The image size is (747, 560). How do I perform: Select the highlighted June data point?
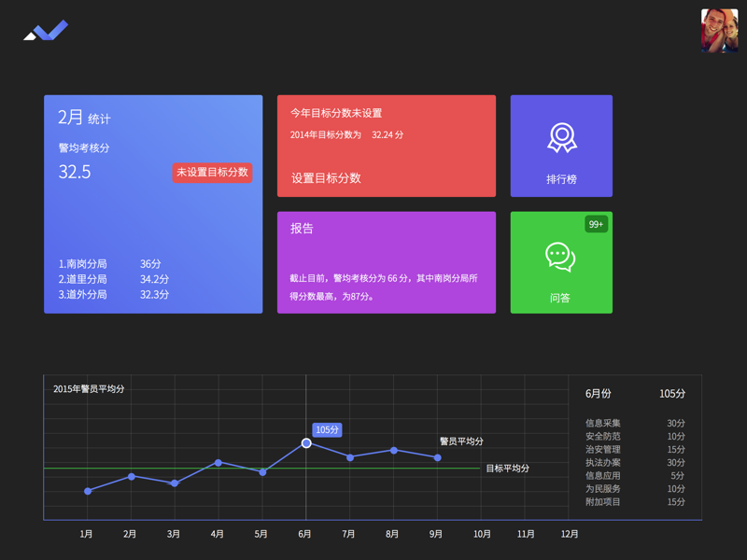[306, 443]
